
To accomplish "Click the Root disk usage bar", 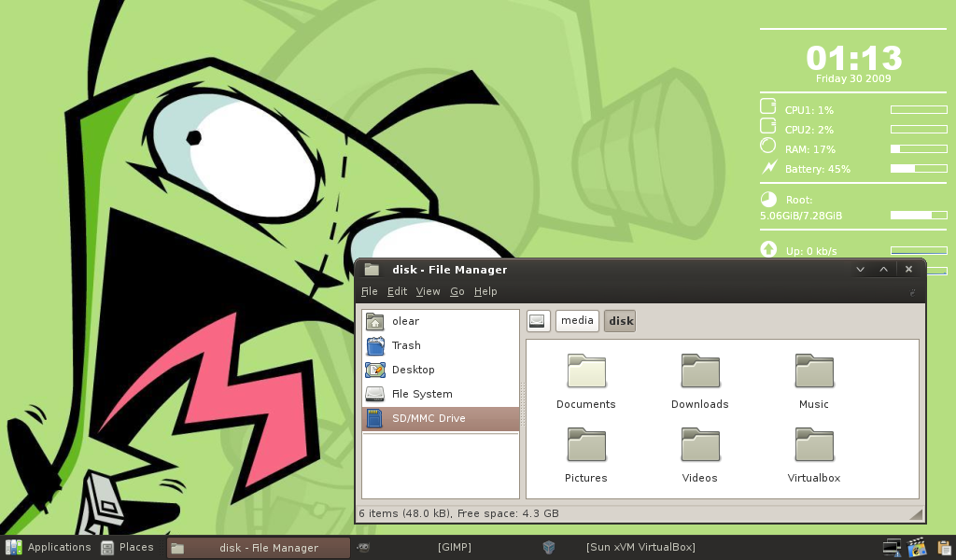I will point(919,215).
